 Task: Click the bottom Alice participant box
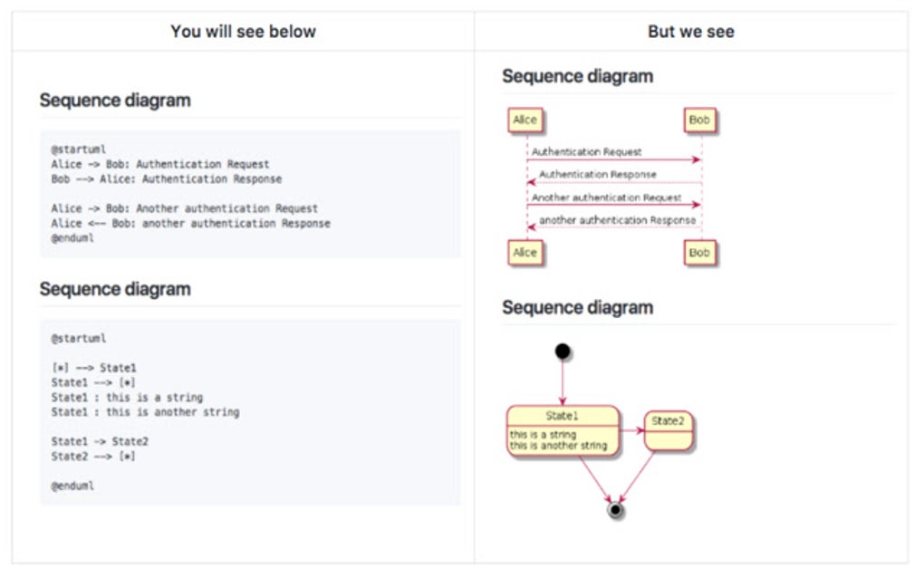coord(525,253)
